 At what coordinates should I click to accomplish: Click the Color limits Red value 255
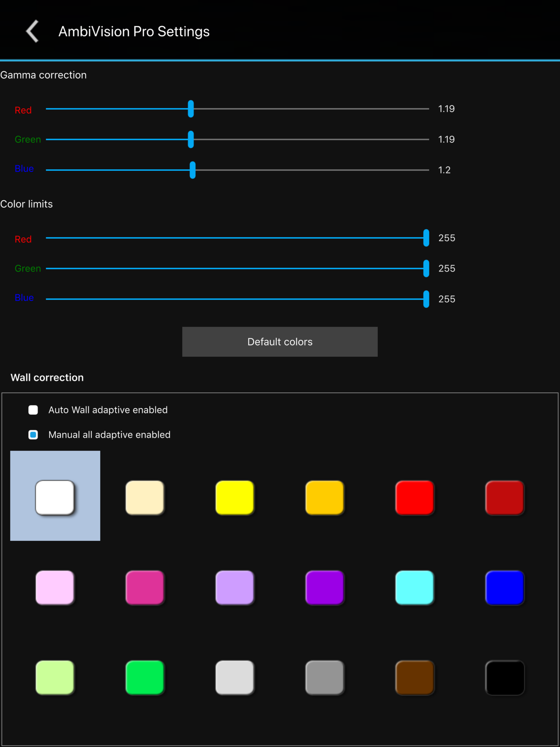447,238
